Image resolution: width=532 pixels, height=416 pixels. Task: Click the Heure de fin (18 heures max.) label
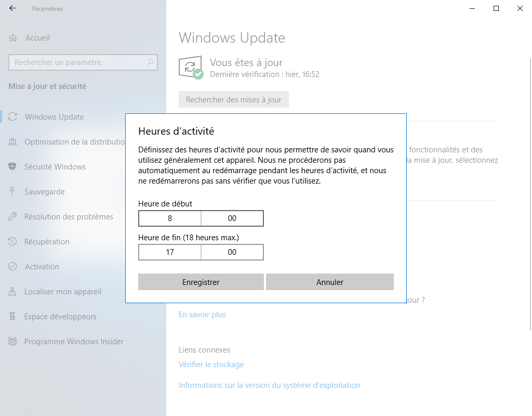189,238
